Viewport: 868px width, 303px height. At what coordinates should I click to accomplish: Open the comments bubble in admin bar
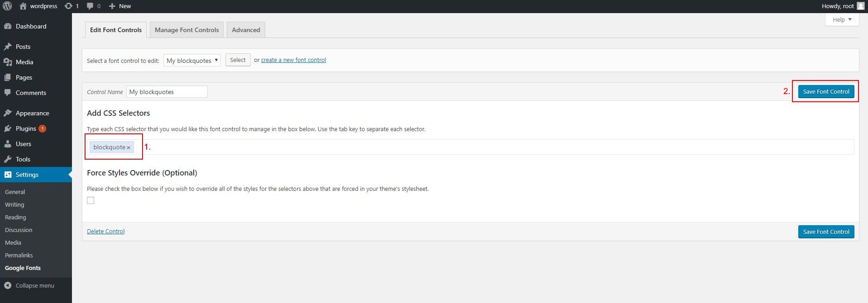point(90,6)
